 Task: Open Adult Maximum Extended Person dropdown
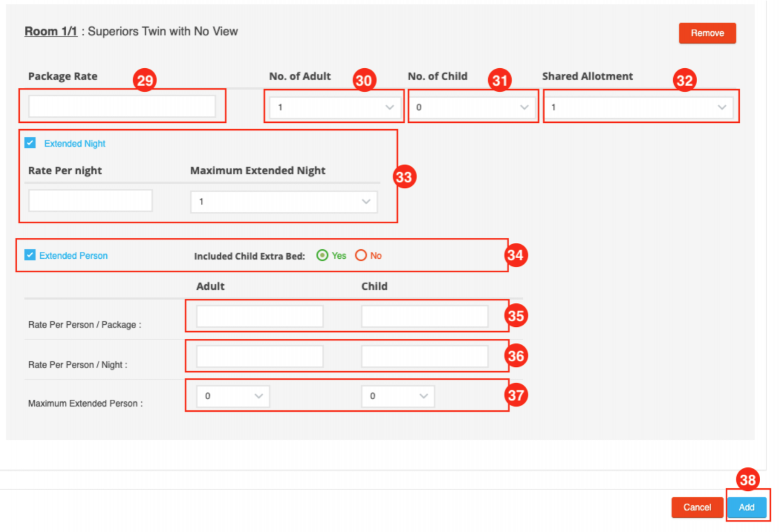[233, 396]
